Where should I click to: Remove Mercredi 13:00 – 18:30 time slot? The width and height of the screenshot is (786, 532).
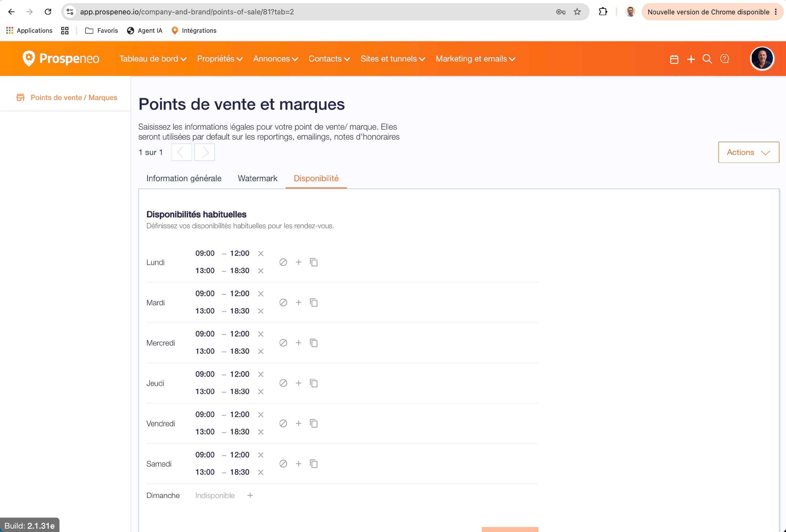(x=260, y=352)
